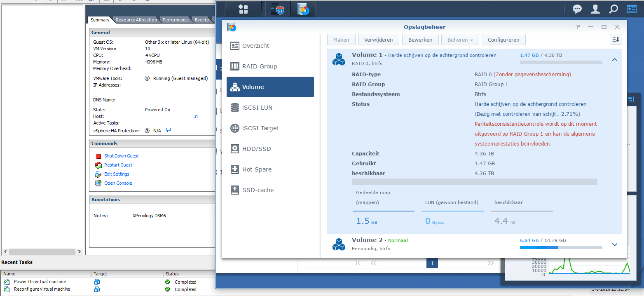Open Opslagbeheer help question mark
The image size is (644, 296).
[578, 27]
